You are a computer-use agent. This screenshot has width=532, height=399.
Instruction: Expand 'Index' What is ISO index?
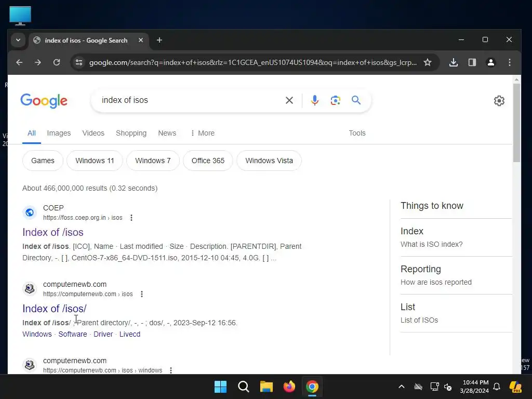[456, 237]
